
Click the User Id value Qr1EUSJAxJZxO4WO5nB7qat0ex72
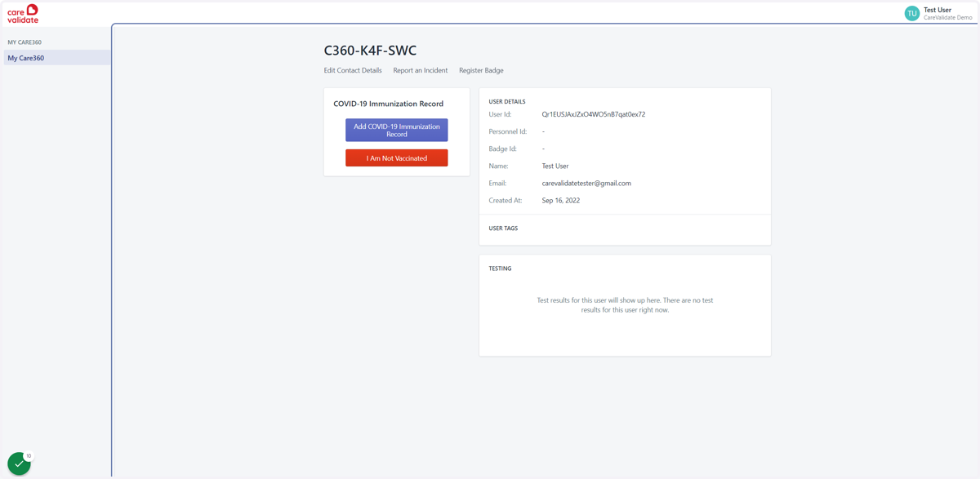tap(594, 114)
